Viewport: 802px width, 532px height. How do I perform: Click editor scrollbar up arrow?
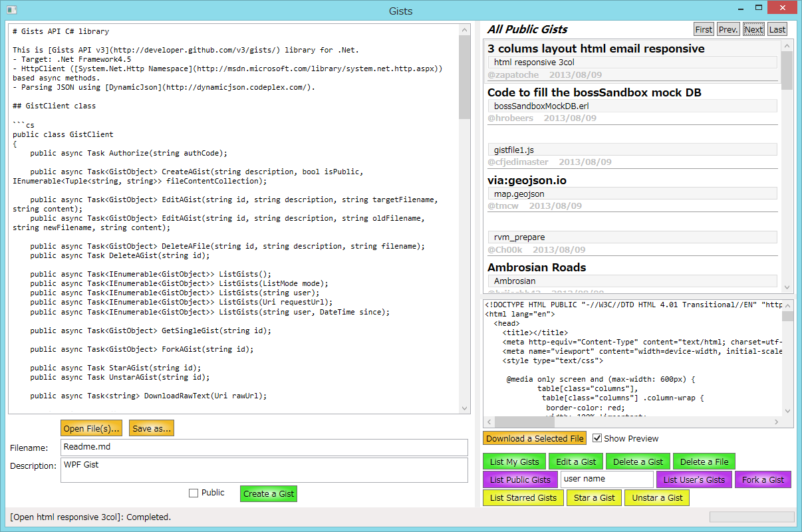(464, 30)
